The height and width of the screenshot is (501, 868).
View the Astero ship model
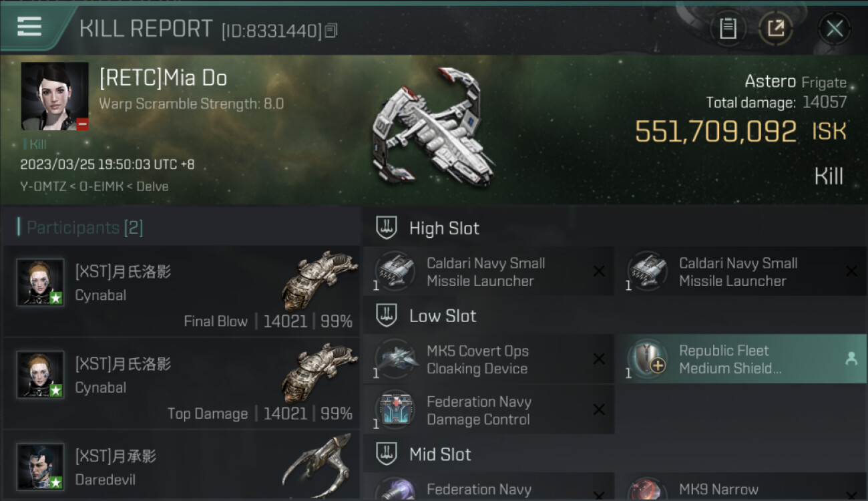[x=434, y=127]
